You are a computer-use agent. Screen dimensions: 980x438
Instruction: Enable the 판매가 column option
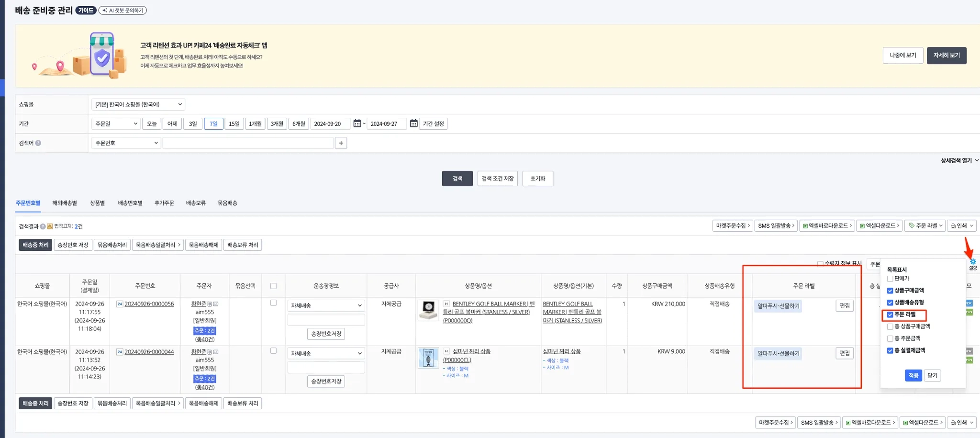(x=890, y=279)
